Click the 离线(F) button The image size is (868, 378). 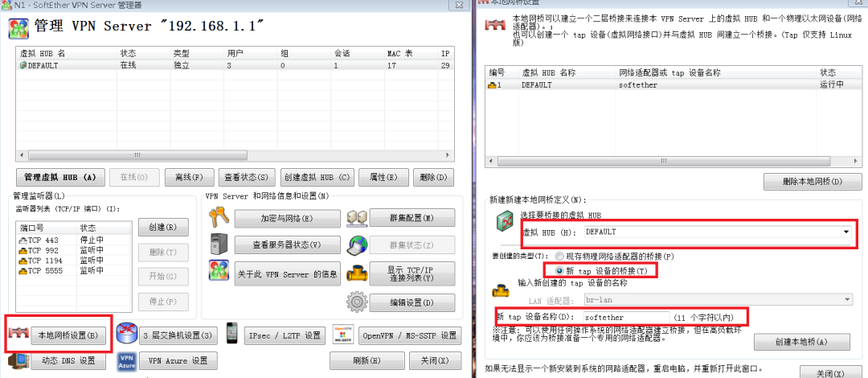pyautogui.click(x=190, y=178)
